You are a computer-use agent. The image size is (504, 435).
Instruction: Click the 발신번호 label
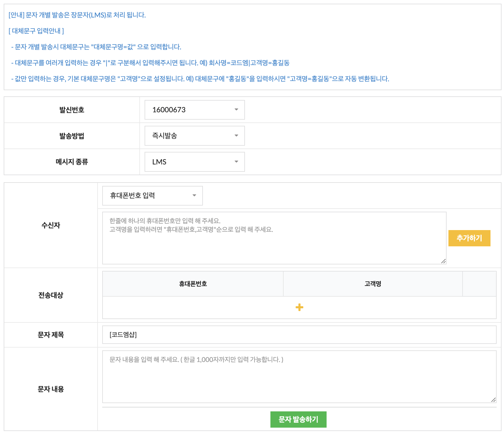point(72,110)
